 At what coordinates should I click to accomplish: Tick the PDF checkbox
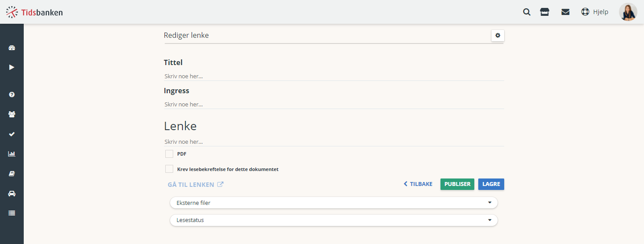coord(169,154)
